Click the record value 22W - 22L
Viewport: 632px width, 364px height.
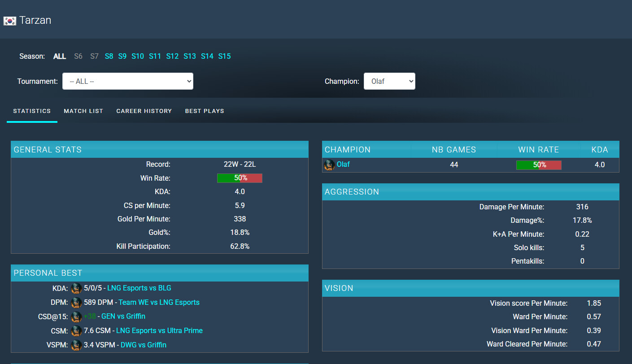240,165
